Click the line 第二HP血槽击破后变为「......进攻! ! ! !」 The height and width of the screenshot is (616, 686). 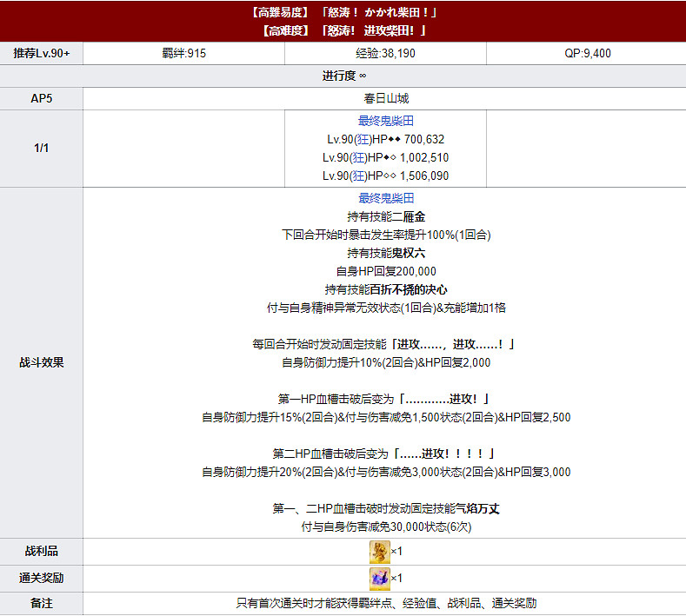[383, 454]
